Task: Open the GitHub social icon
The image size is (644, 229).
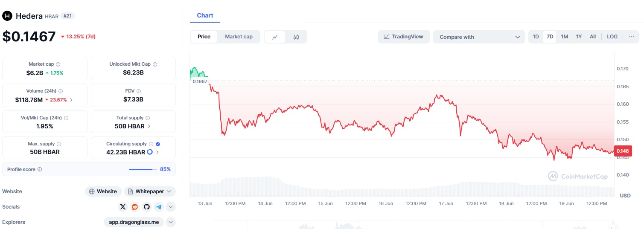Action: coord(147,207)
